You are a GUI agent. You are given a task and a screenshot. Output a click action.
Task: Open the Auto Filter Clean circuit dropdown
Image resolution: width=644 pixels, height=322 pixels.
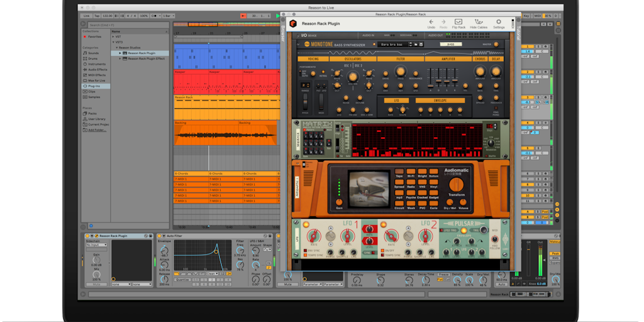(213, 274)
